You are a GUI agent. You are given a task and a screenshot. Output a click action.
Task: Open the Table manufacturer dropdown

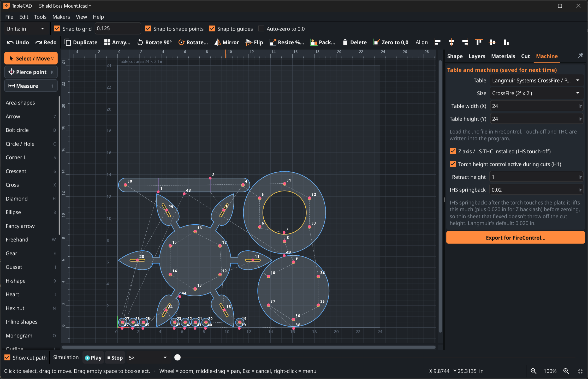pos(536,80)
